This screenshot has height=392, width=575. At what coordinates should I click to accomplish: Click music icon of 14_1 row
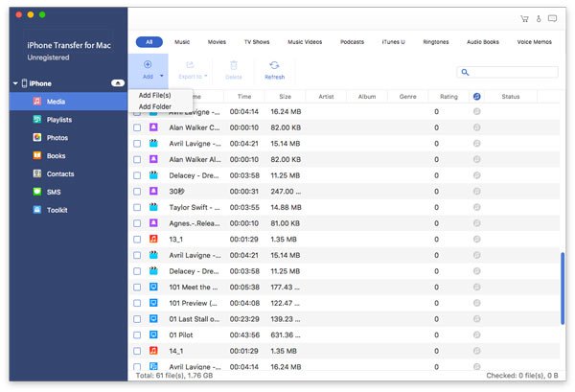[153, 351]
